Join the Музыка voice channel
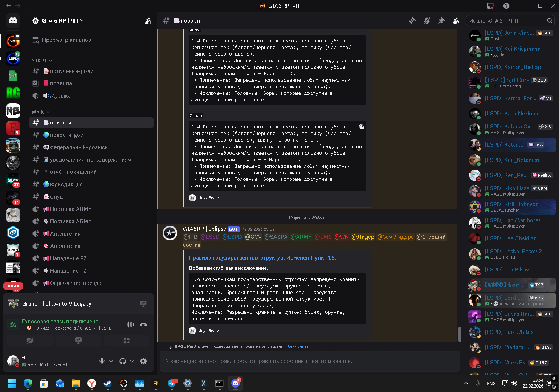This screenshot has height=392, width=559. point(91,96)
